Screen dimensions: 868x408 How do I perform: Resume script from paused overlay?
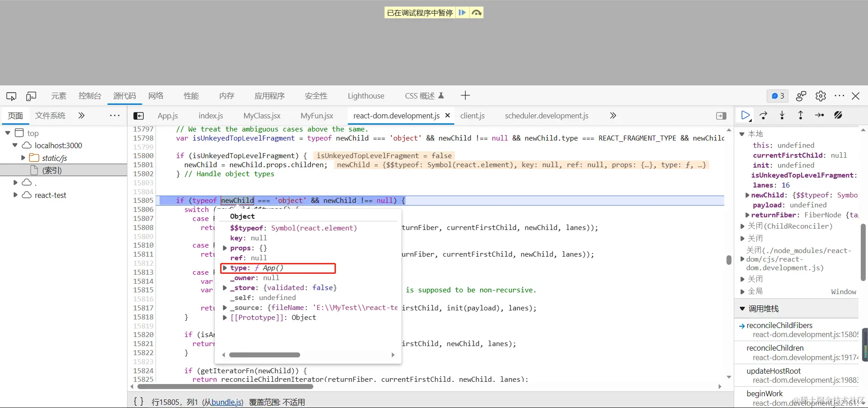pos(462,13)
